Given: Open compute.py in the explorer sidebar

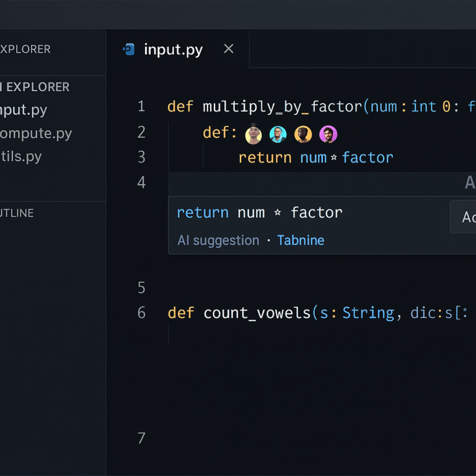Looking at the screenshot, I should pyautogui.click(x=36, y=133).
